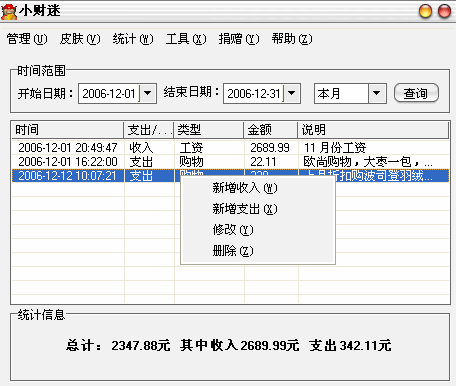Click the 金额 column header
Viewport: 456px width, 386px height.
tap(270, 130)
